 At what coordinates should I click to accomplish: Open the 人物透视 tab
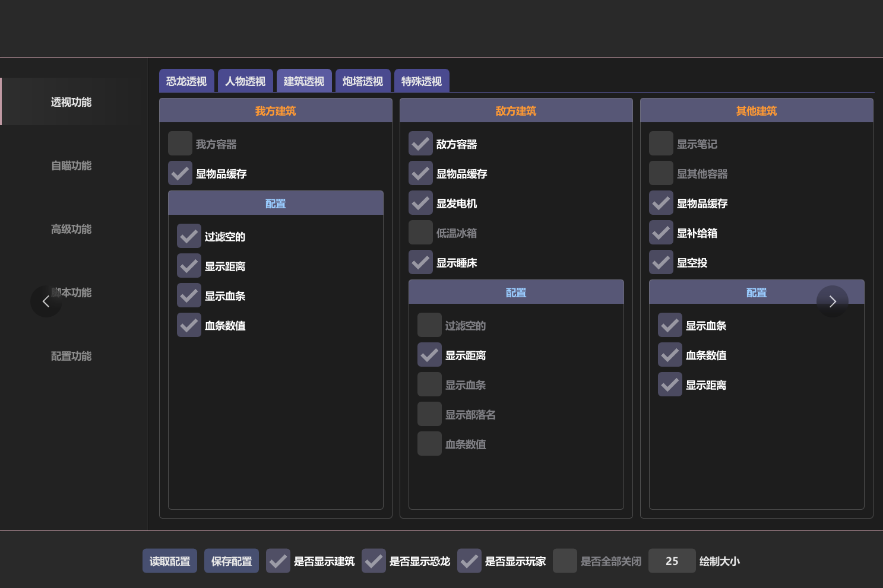[x=245, y=81]
